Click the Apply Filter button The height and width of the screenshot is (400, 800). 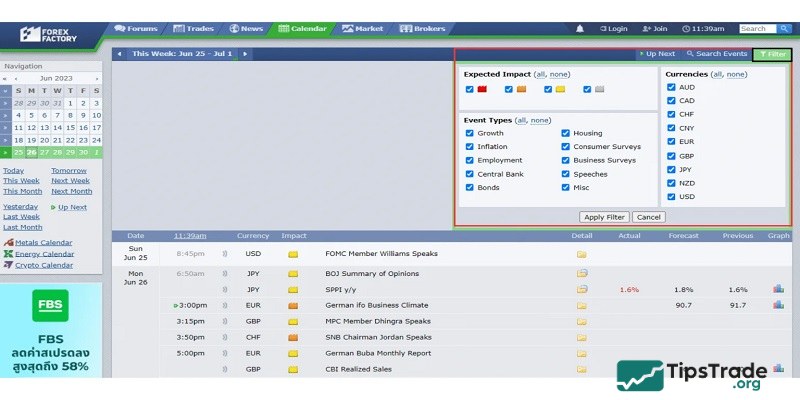(603, 216)
